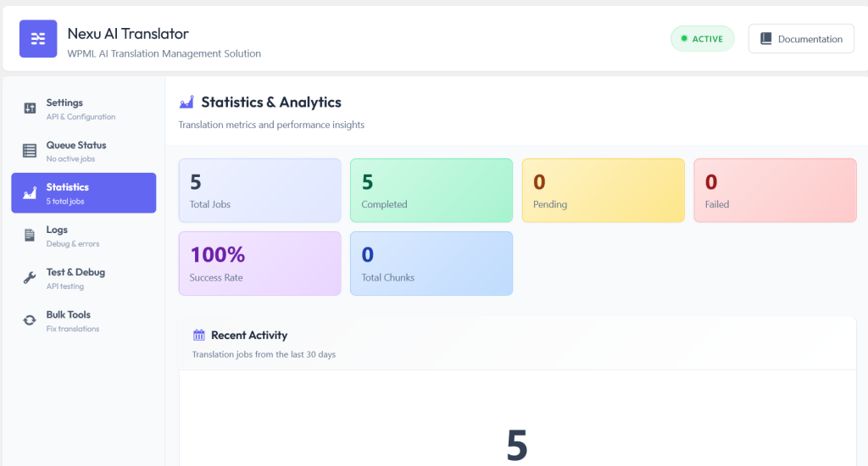Screen dimensions: 868x466
Task: Open the Documentation button
Action: click(x=801, y=39)
